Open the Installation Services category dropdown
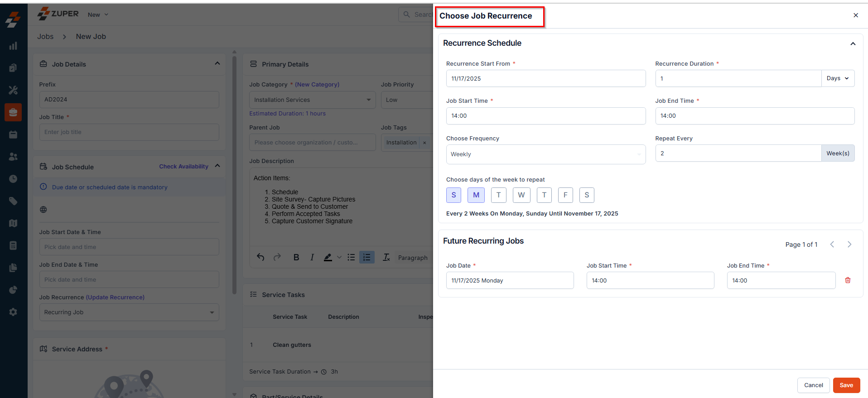The image size is (868, 398). click(x=313, y=100)
